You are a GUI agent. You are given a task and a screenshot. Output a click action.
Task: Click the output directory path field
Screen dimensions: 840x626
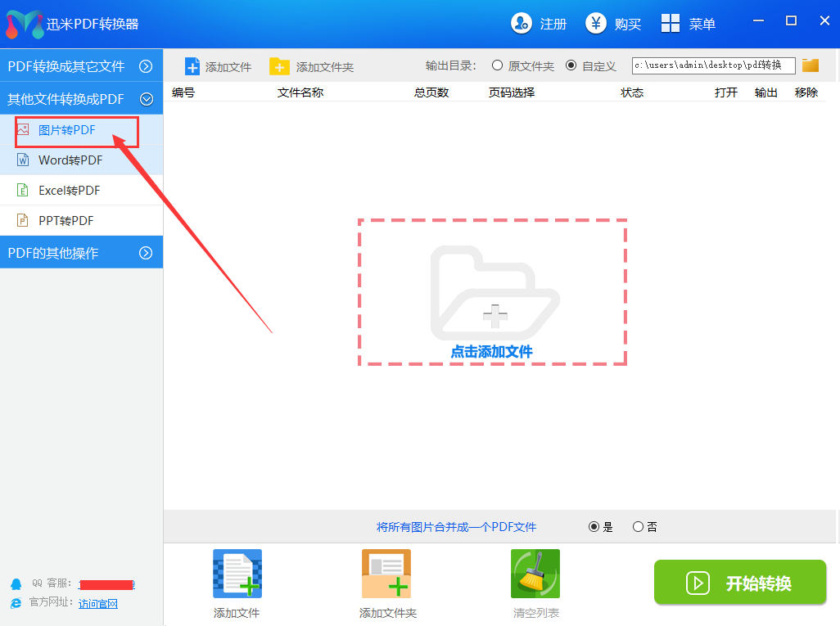[713, 65]
